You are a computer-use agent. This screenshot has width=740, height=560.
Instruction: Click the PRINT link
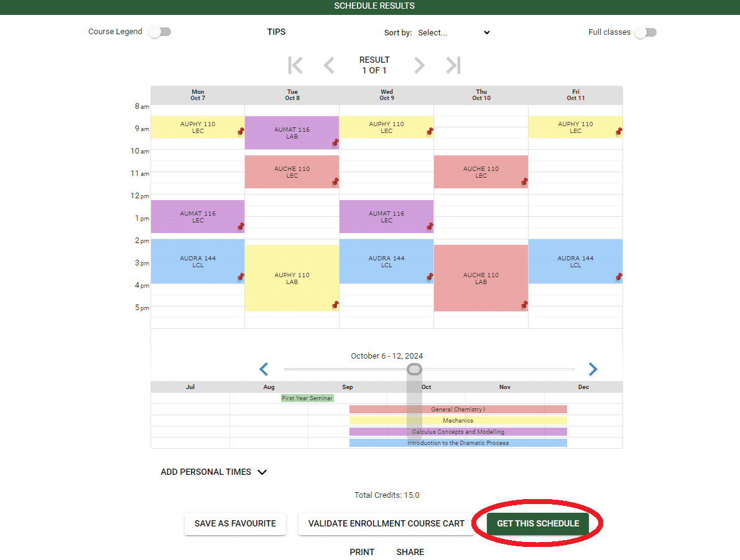(x=362, y=552)
